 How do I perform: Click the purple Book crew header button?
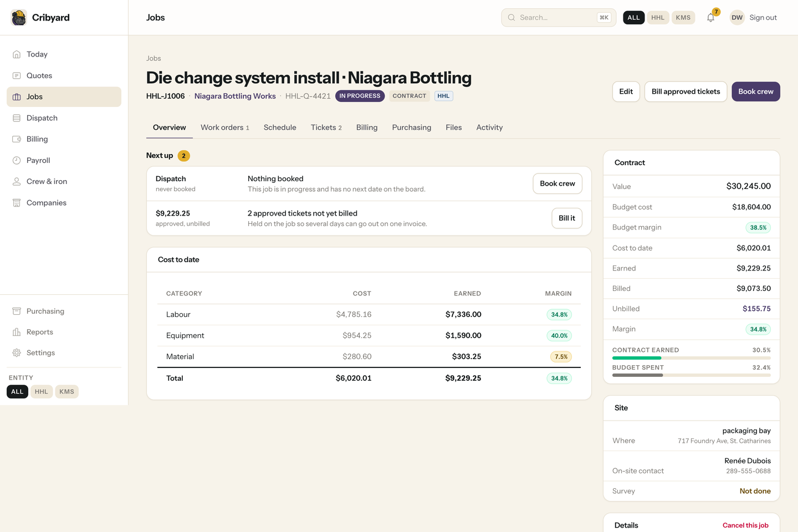(756, 91)
